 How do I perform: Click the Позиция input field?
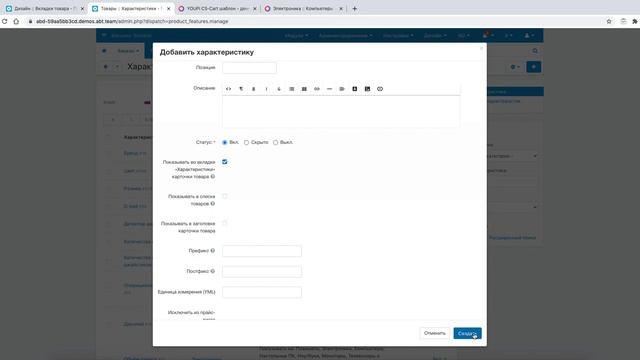(249, 68)
